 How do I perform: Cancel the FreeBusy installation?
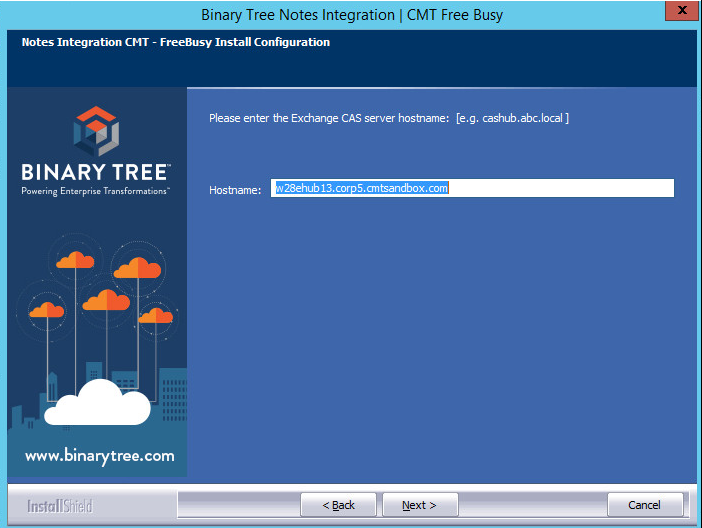point(645,505)
